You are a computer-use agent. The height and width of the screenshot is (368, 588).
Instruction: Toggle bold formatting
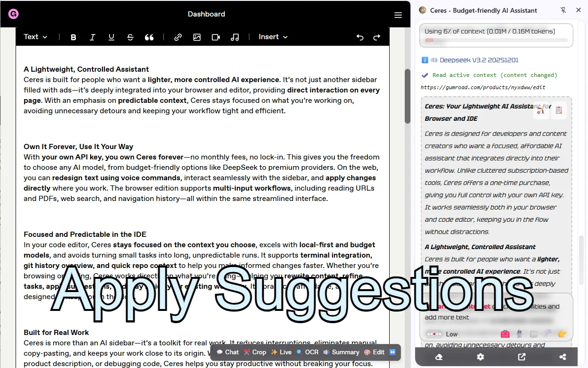coord(73,37)
